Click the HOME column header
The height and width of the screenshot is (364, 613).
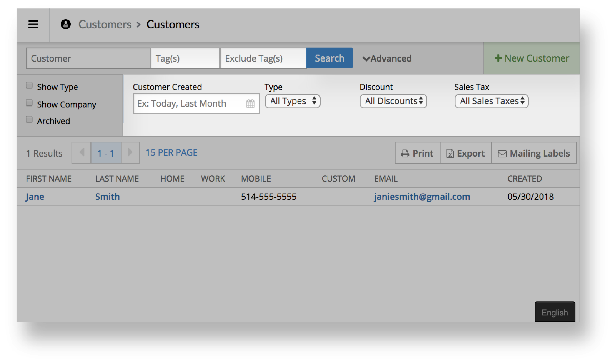[x=172, y=179]
